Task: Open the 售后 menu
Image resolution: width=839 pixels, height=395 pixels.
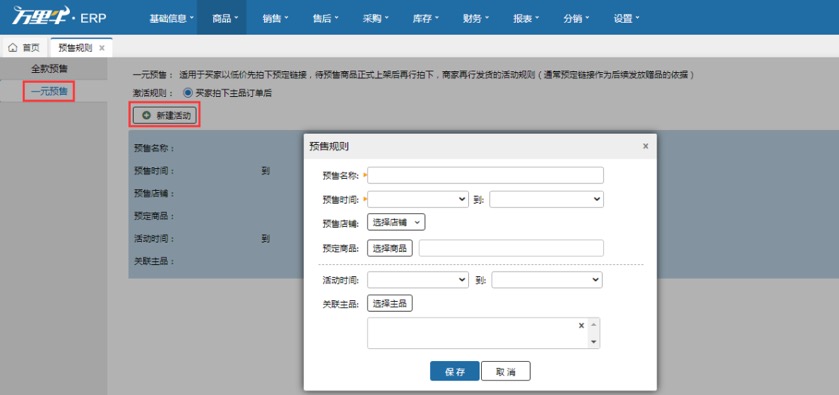Action: coord(325,18)
